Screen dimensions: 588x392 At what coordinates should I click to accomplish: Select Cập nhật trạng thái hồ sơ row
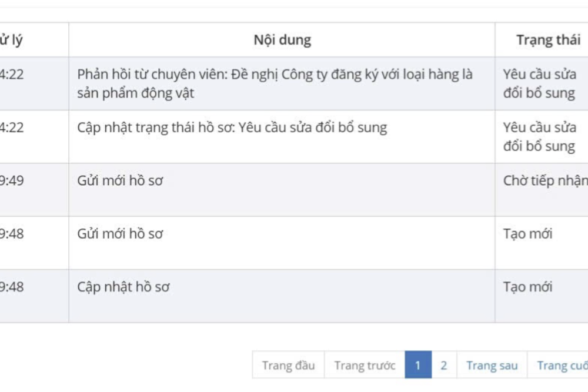(232, 128)
